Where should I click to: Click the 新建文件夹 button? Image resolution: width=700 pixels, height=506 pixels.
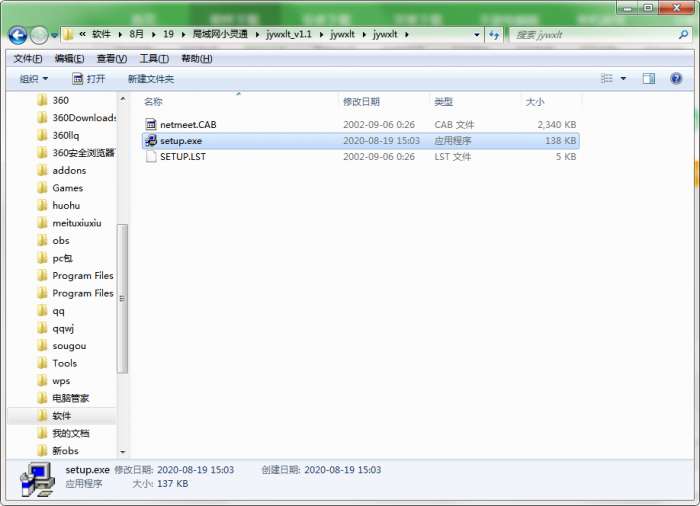coord(151,79)
